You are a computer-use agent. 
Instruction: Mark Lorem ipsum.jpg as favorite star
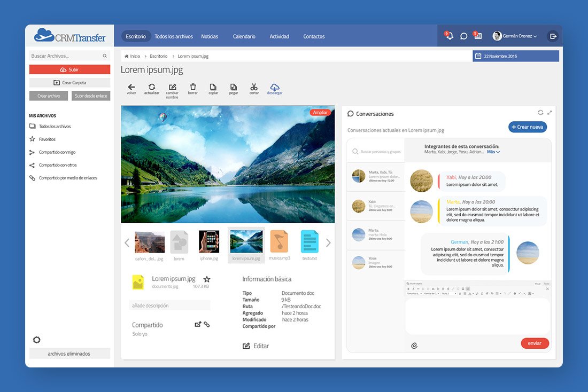[207, 279]
